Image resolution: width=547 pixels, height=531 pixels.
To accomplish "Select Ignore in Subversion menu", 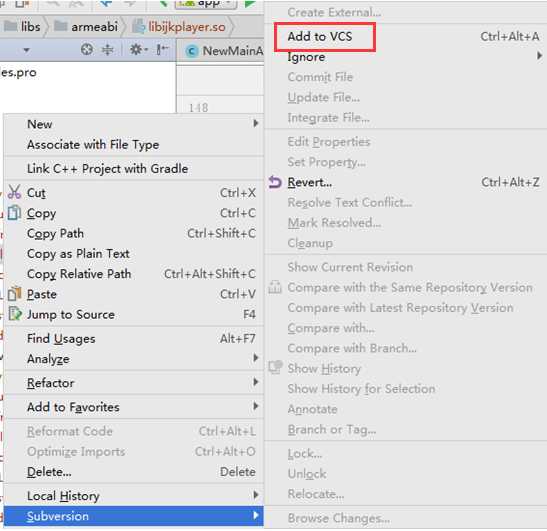I will click(406, 57).
